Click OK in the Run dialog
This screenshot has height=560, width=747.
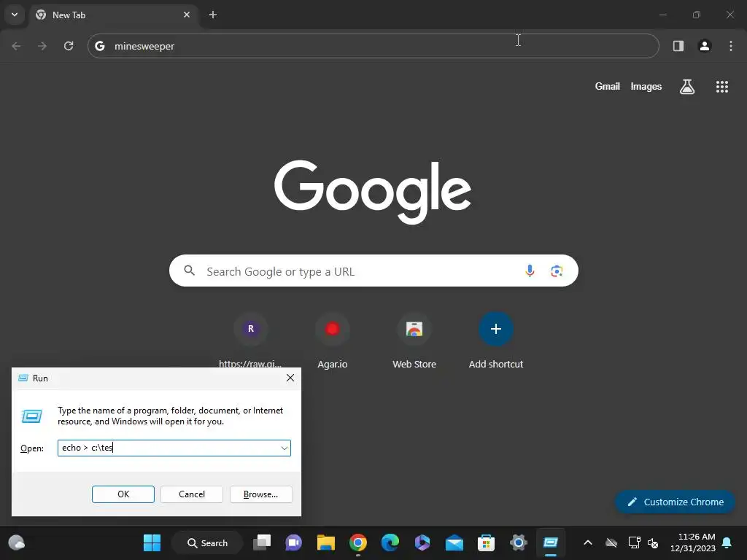(x=123, y=494)
